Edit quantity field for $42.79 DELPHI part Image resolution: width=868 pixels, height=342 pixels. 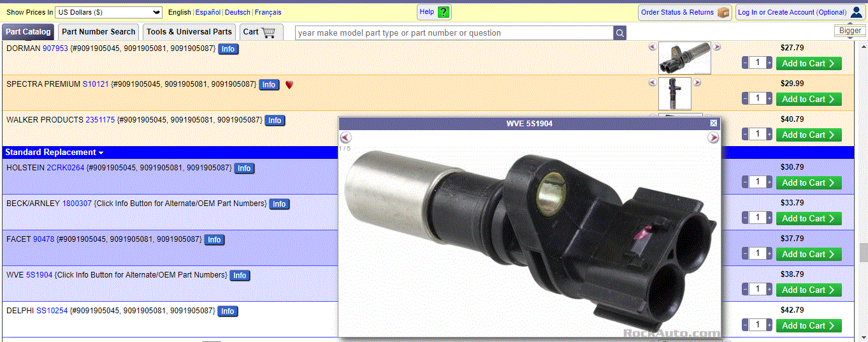[x=757, y=325]
